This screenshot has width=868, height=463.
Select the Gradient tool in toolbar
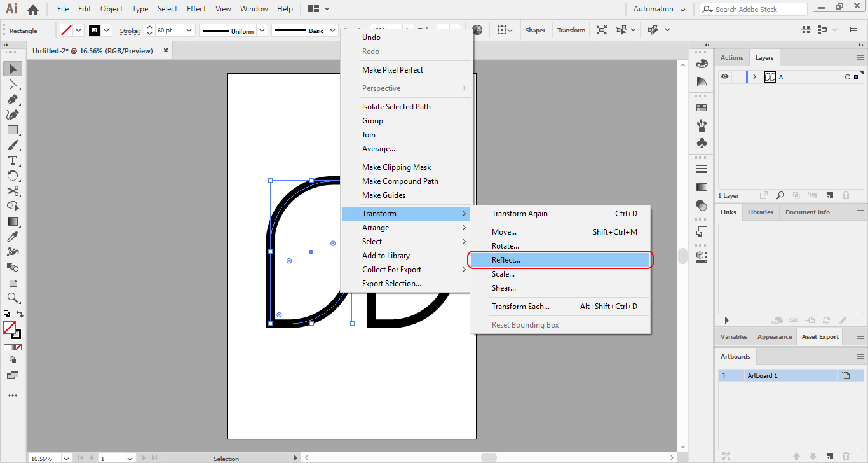13,221
